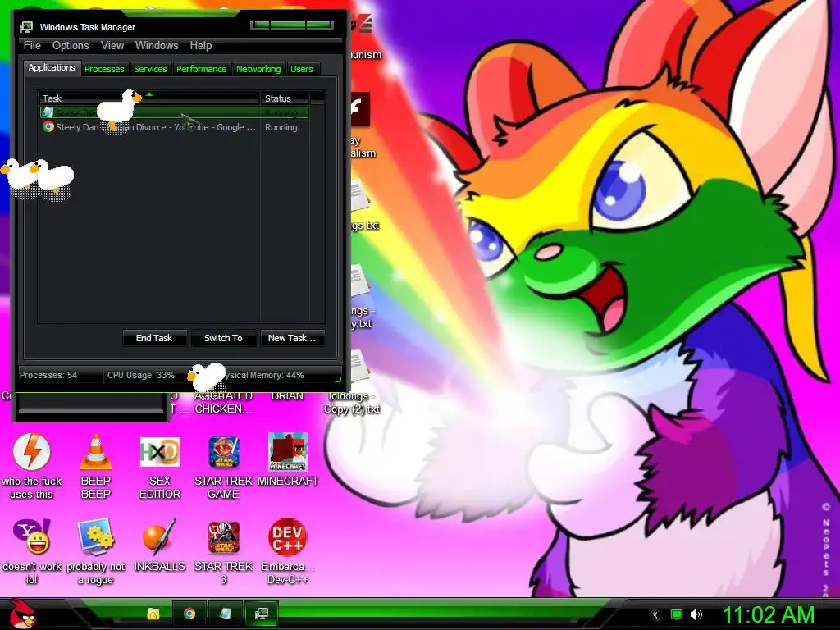Screen dimensions: 840x630
Task: Open the HxD hex editor desktop icon
Action: point(160,452)
